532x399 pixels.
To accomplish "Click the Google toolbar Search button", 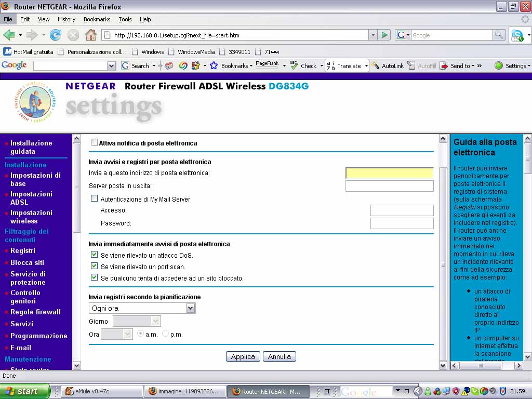I will [x=136, y=66].
